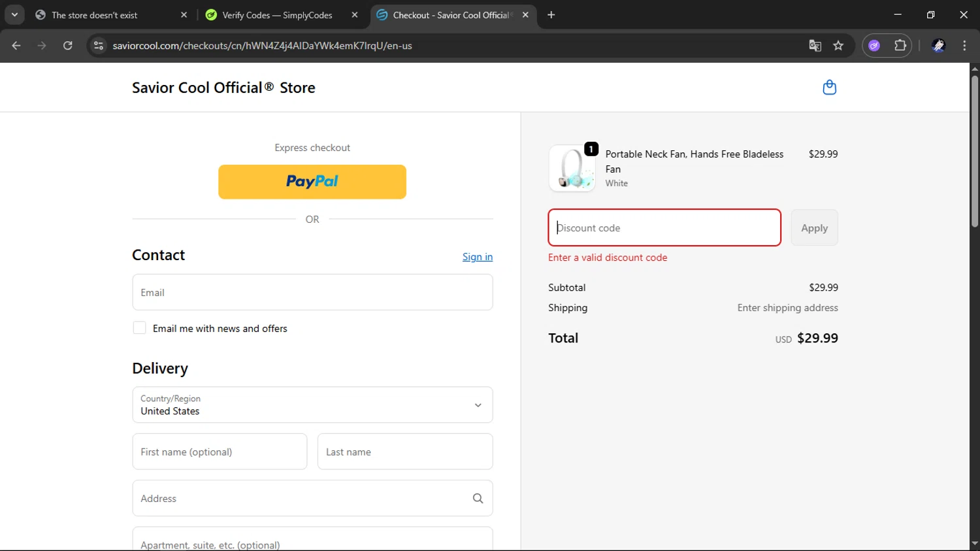Open the Google Translate page icon

(815, 46)
